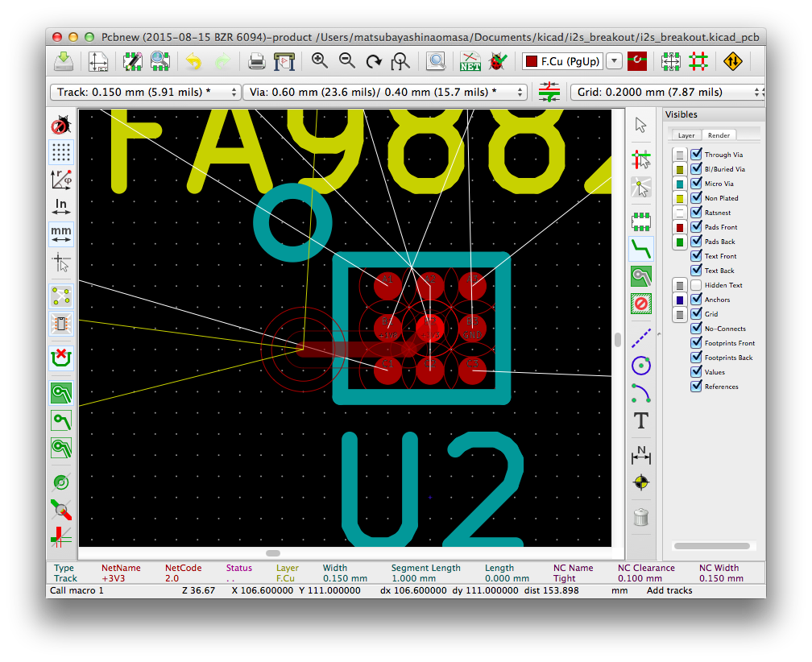This screenshot has height=662, width=812.
Task: Select the Add text T tool
Action: pyautogui.click(x=641, y=421)
